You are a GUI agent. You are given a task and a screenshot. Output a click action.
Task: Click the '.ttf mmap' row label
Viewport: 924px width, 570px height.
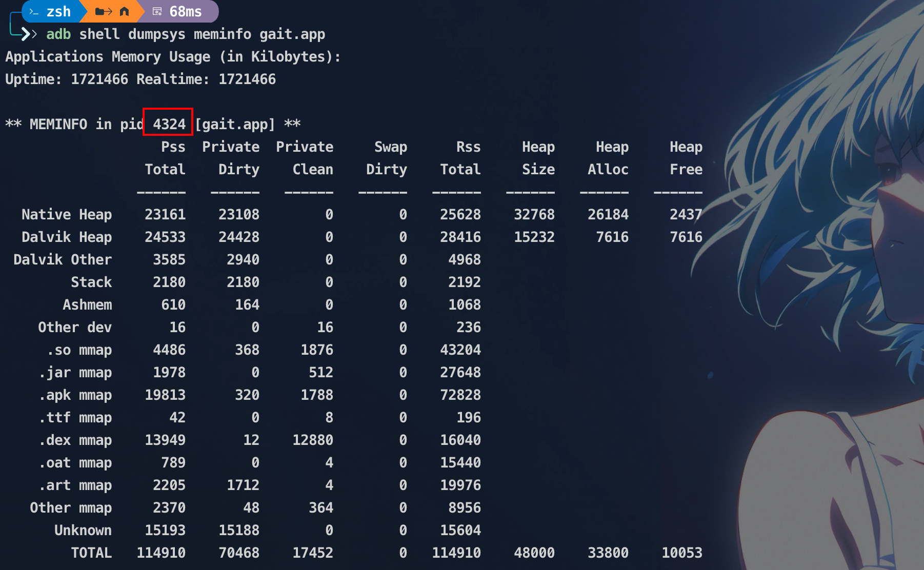click(x=75, y=418)
